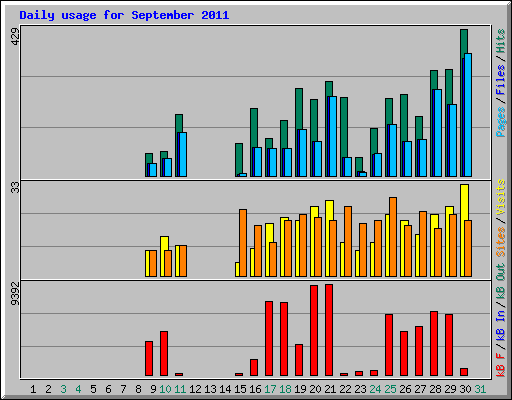This screenshot has width=512, height=400.
Task: Click day label 13 on the x-axis
Action: [210, 389]
